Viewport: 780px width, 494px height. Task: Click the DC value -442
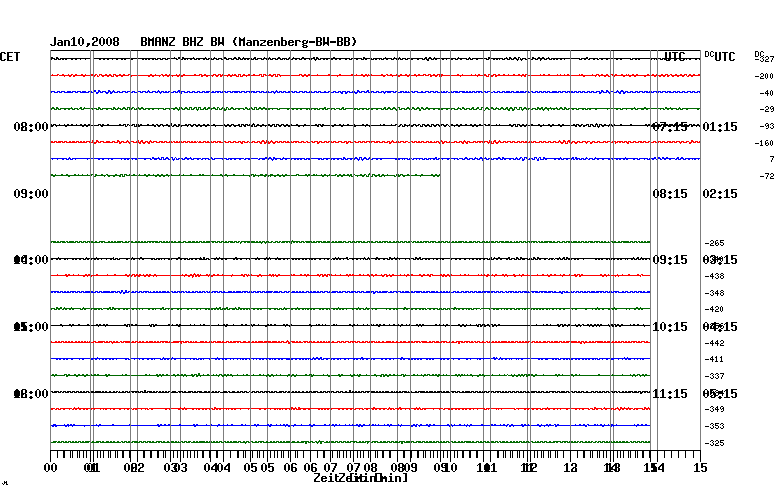click(x=714, y=343)
